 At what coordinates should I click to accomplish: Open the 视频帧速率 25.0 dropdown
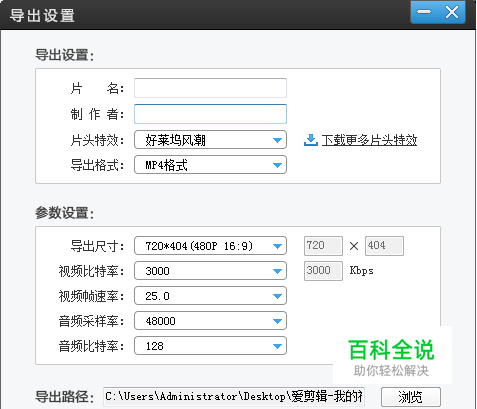(210, 296)
